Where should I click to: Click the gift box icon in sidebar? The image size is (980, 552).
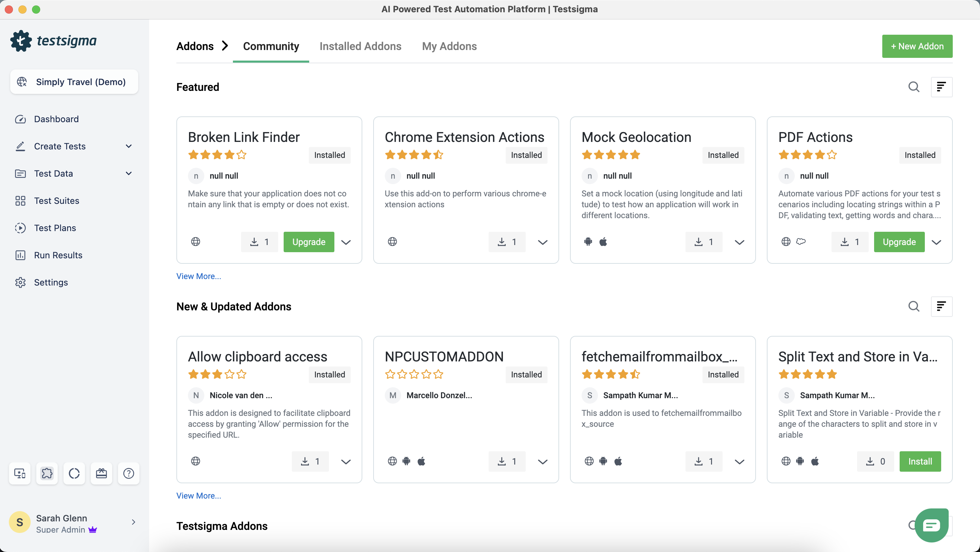coord(101,473)
